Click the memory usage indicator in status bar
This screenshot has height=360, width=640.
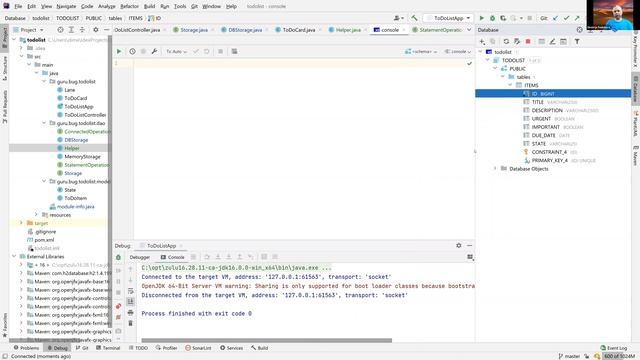(x=619, y=356)
